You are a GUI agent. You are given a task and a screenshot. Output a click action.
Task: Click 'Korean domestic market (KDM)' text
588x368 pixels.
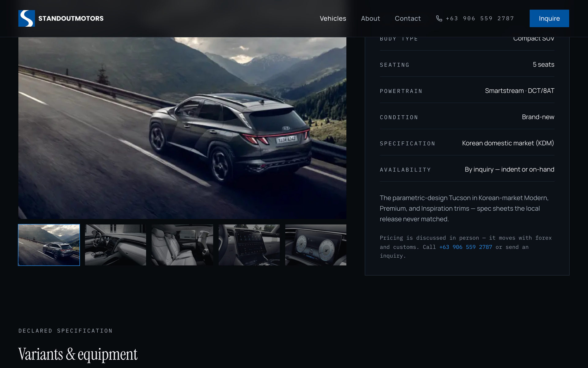[508, 143]
